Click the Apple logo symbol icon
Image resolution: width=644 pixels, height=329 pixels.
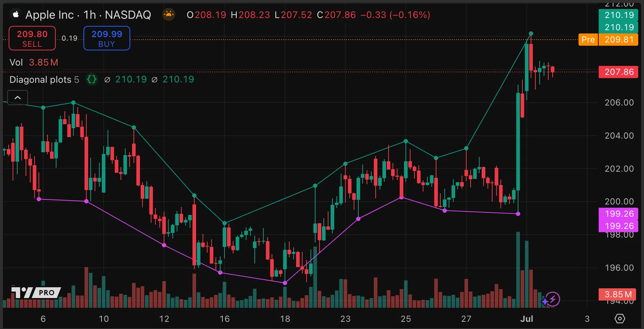point(15,14)
